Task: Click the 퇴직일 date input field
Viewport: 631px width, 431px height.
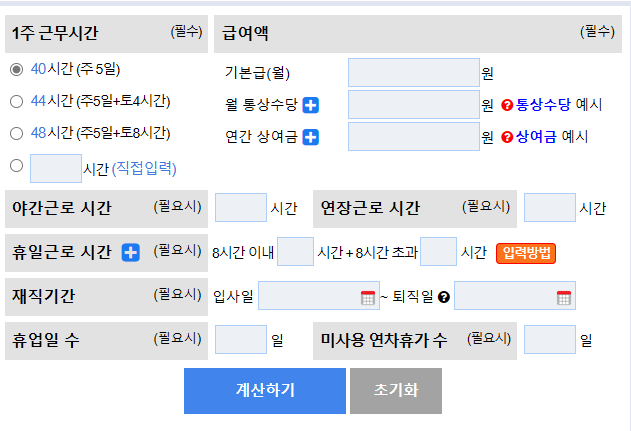Action: [515, 295]
